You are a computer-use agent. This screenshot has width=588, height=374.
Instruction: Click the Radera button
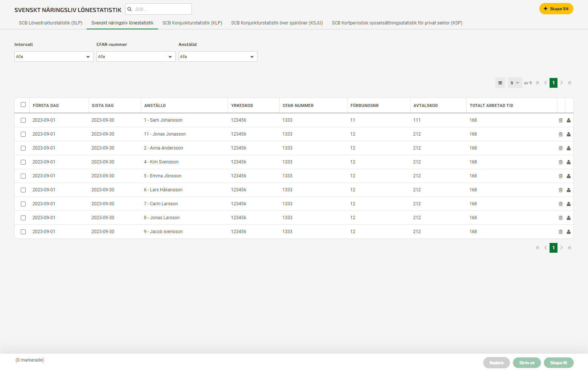tap(496, 363)
